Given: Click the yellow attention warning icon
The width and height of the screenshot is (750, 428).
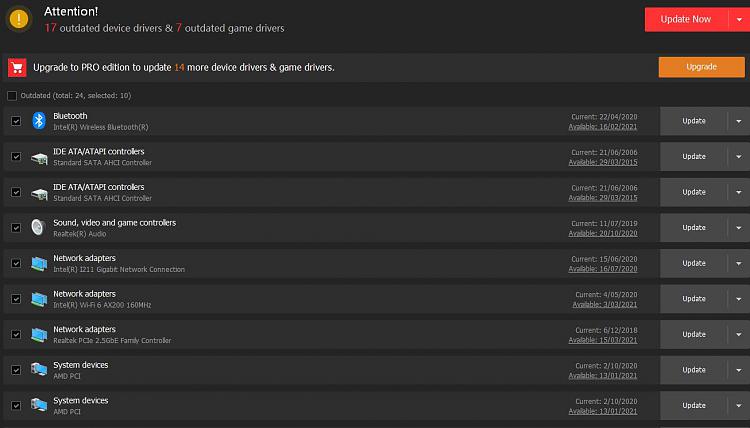Looking at the screenshot, I should (x=19, y=19).
